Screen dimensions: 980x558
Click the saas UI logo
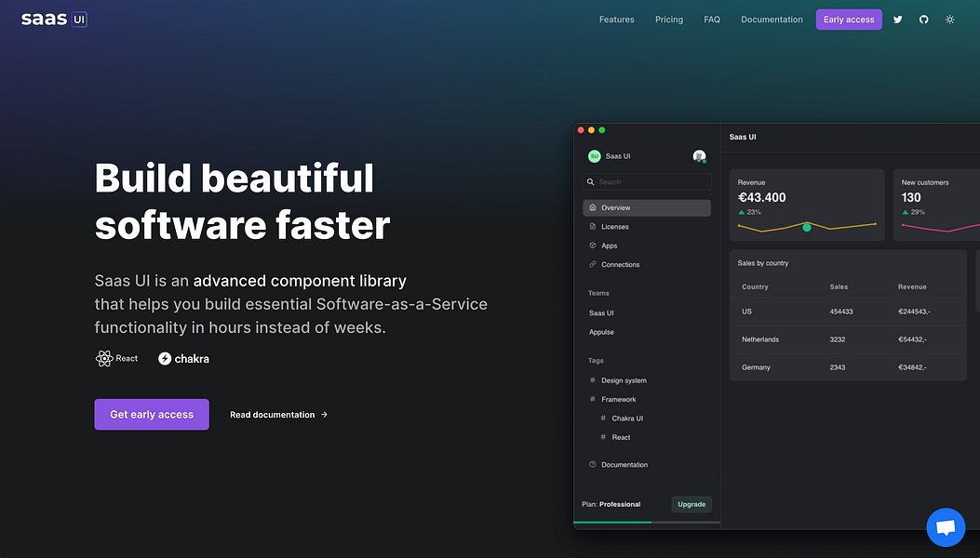(x=54, y=20)
